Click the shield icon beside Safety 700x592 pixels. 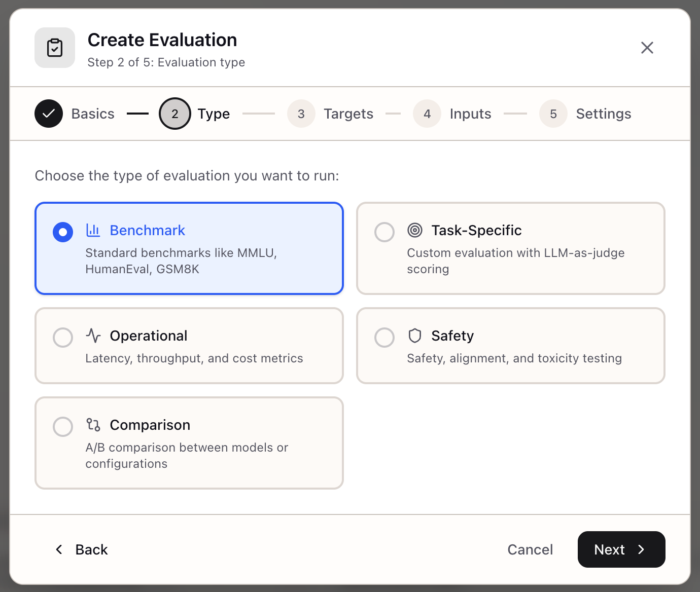[415, 335]
